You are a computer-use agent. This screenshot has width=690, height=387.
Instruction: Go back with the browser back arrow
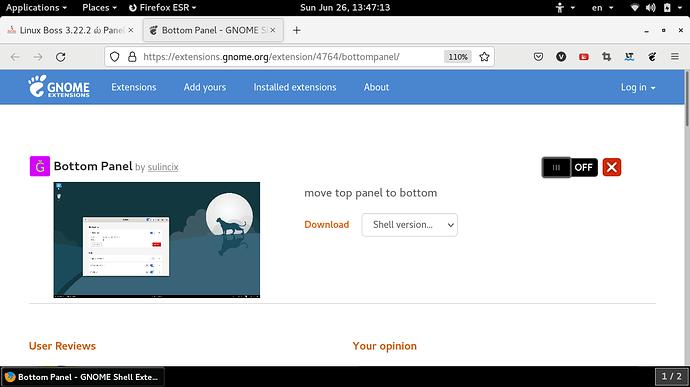[x=15, y=57]
